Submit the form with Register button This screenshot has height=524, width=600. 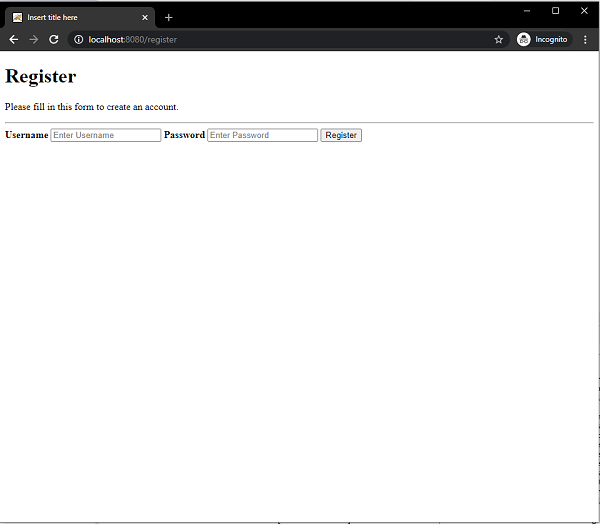[341, 135]
